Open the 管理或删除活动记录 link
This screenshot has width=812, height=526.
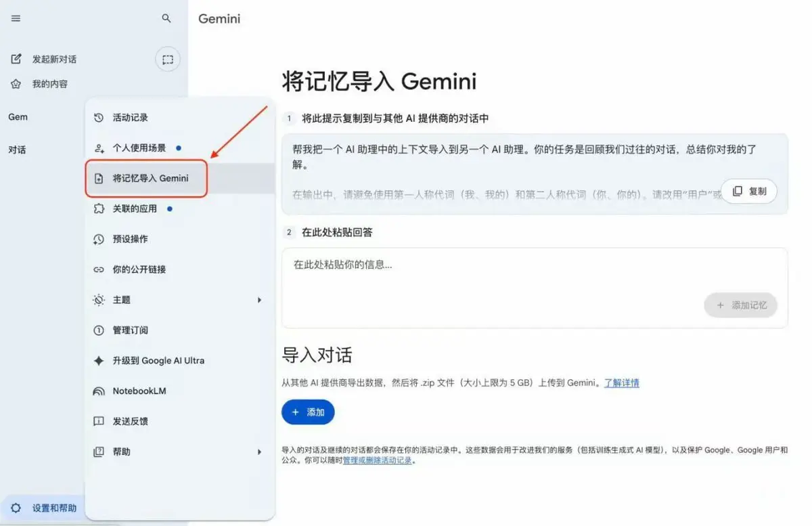click(x=377, y=460)
